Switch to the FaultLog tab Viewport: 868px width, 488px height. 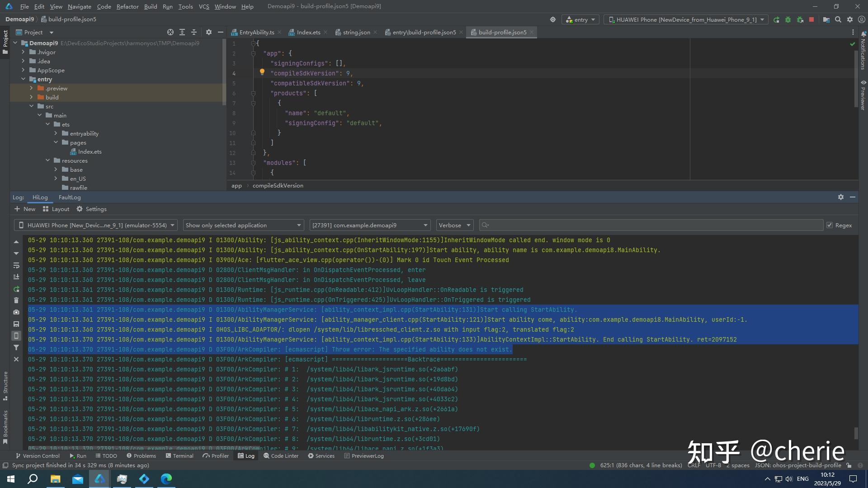click(x=70, y=197)
